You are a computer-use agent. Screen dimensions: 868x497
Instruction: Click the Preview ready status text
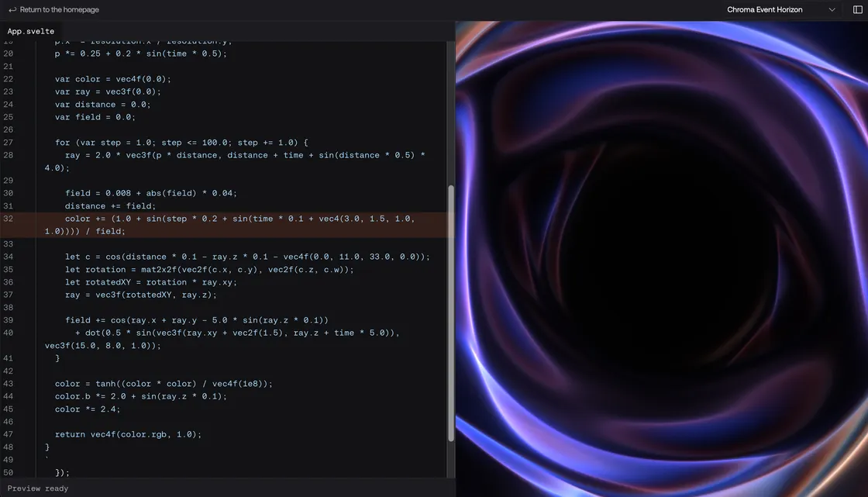[x=37, y=488]
